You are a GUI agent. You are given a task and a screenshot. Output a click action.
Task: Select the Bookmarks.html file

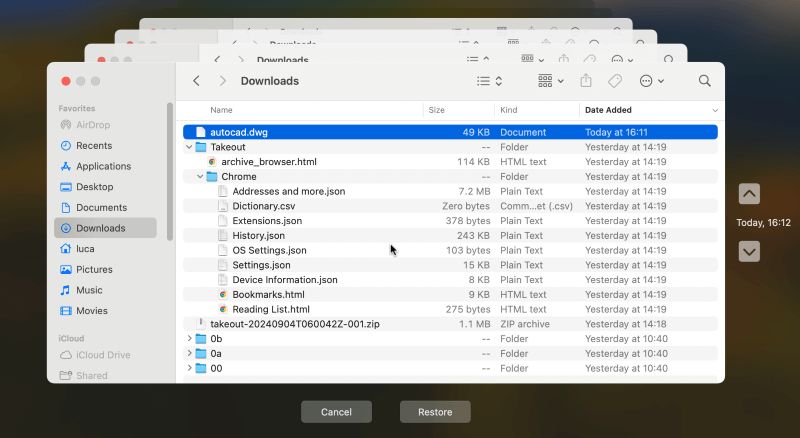(x=451, y=295)
